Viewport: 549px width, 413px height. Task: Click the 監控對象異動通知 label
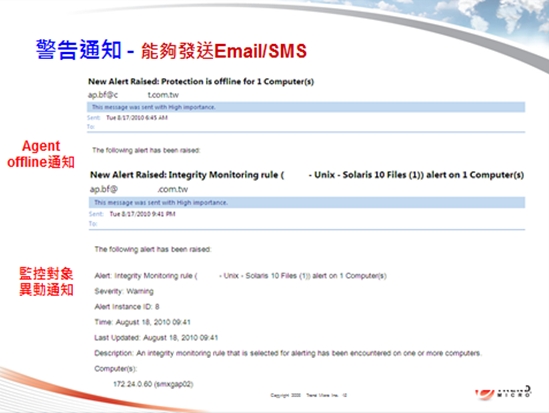click(x=46, y=281)
